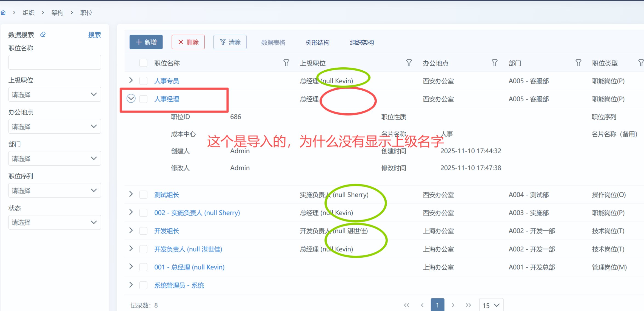Check the 人事专员 row checkbox
The width and height of the screenshot is (644, 311).
tap(143, 81)
